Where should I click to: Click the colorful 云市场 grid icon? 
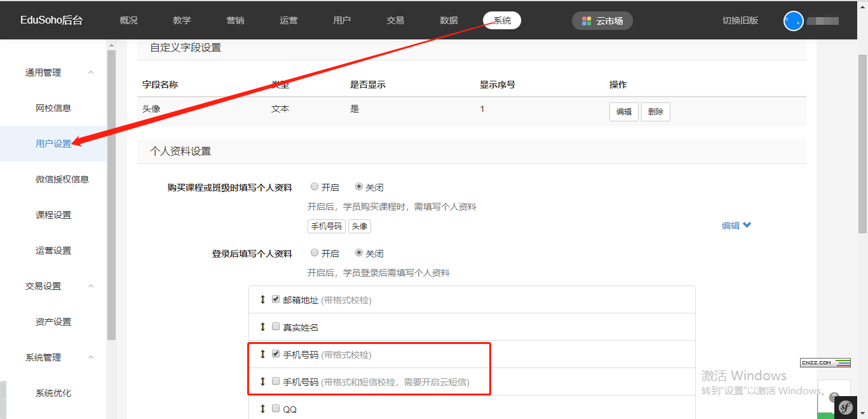click(587, 21)
